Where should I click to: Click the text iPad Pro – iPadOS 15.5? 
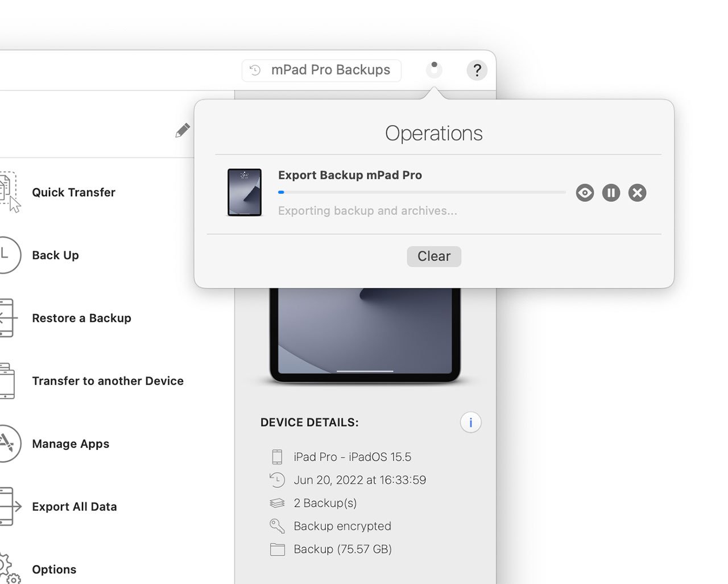point(352,457)
